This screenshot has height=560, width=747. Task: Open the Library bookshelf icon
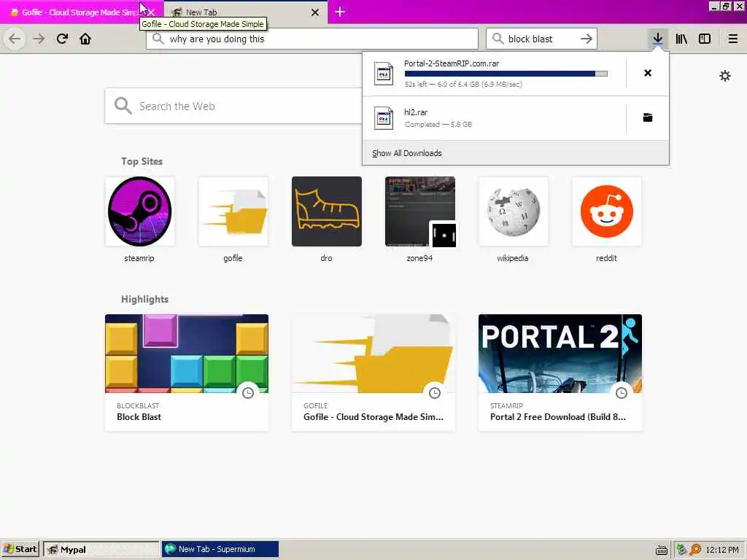[x=681, y=39]
